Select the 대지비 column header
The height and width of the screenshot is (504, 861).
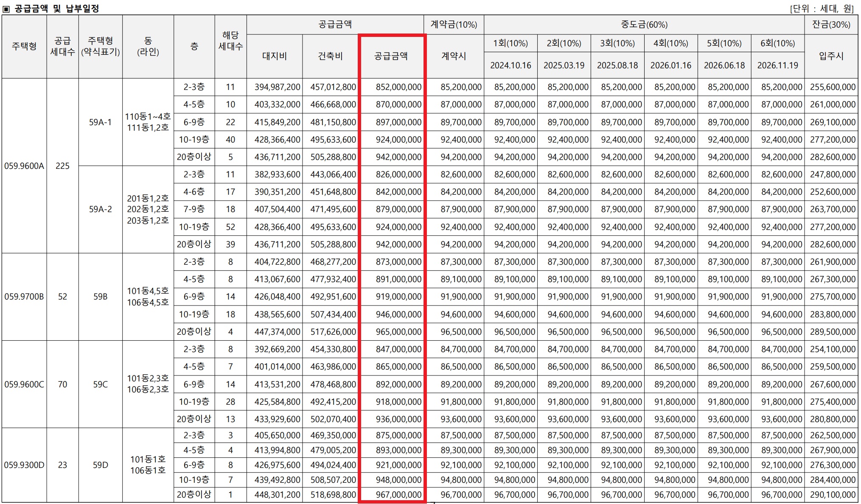(x=275, y=56)
